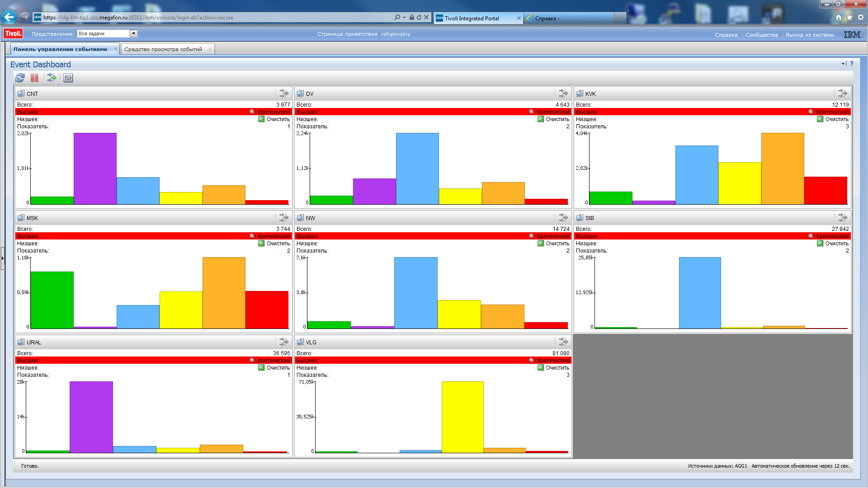868x488 pixels.
Task: Open the Представление dropdown
Action: 133,33
